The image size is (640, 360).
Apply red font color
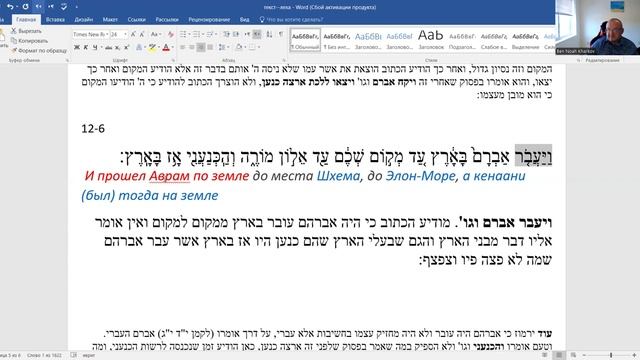166,47
